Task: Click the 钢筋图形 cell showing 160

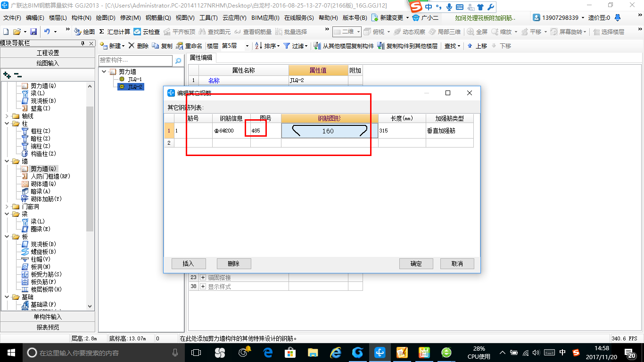Action: pyautogui.click(x=330, y=131)
